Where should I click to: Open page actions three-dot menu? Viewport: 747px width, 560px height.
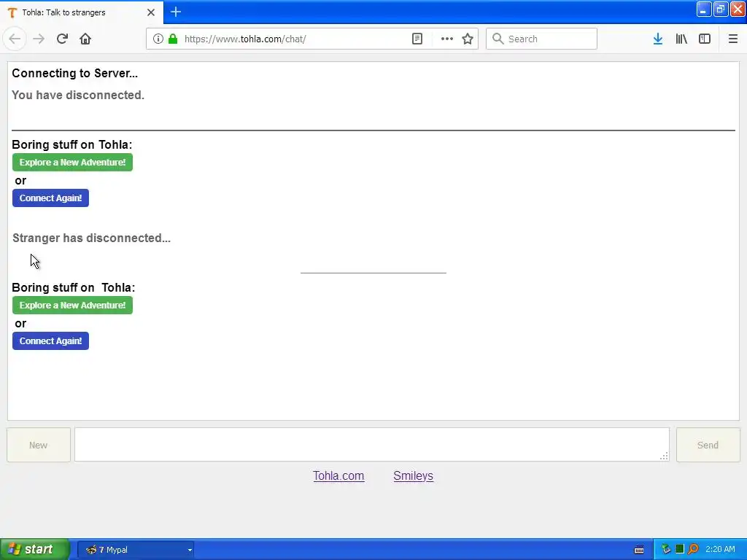pyautogui.click(x=447, y=39)
